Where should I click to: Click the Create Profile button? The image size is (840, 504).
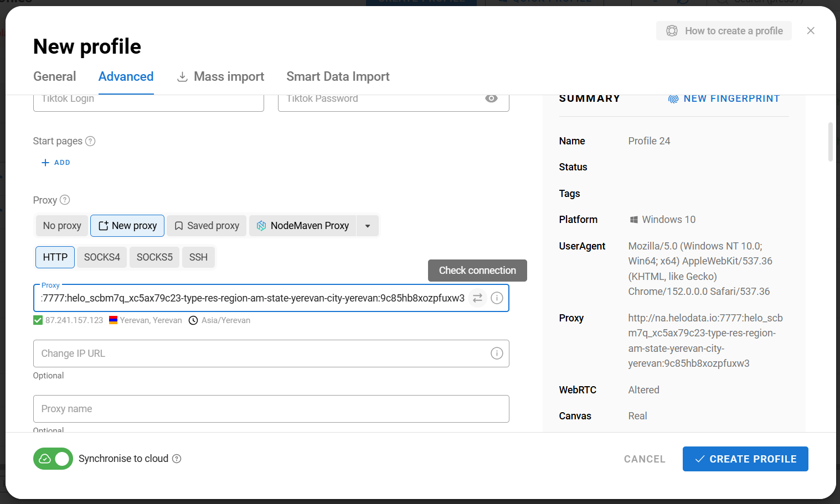[x=745, y=459]
